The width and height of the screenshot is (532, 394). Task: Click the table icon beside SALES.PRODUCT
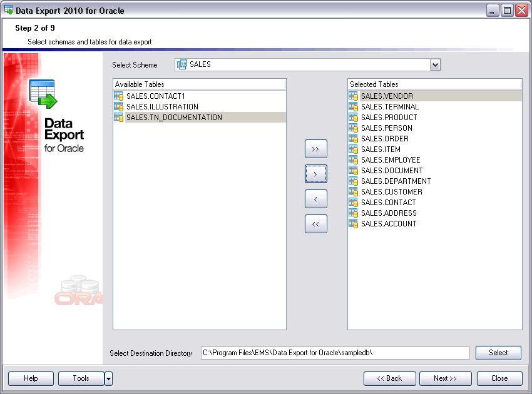coord(354,118)
